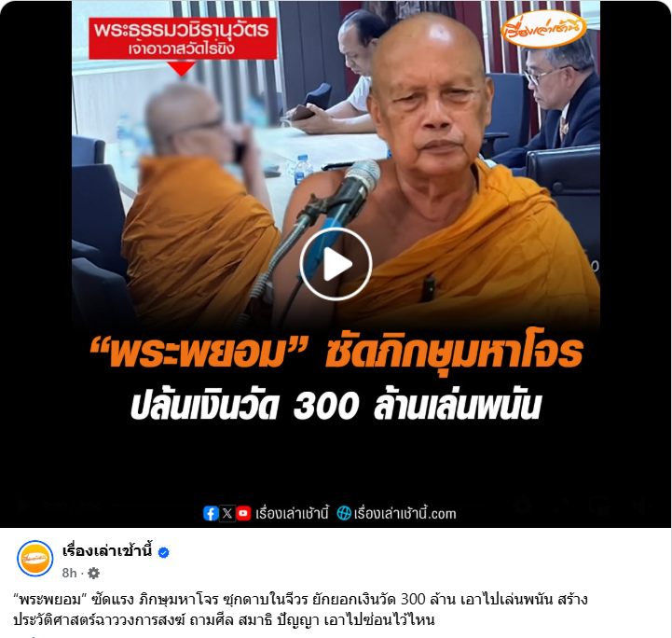This screenshot has height=638, width=672.
Task: Click the X logo in the video banner
Action: (x=227, y=513)
